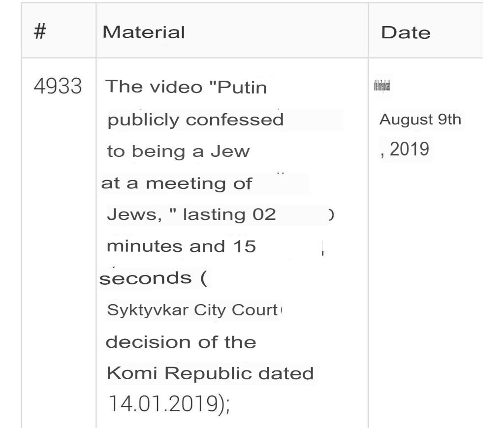Click the 'Komi Republic dated' text

[x=210, y=373]
